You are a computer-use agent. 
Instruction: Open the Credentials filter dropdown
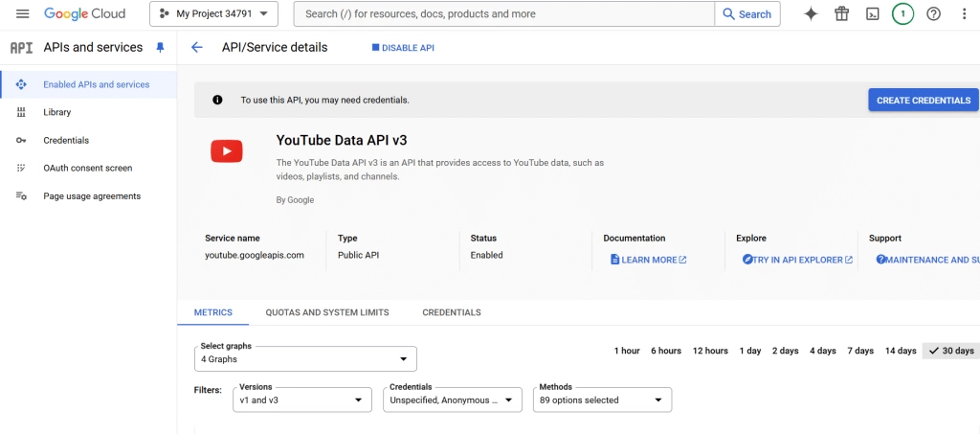coord(453,400)
